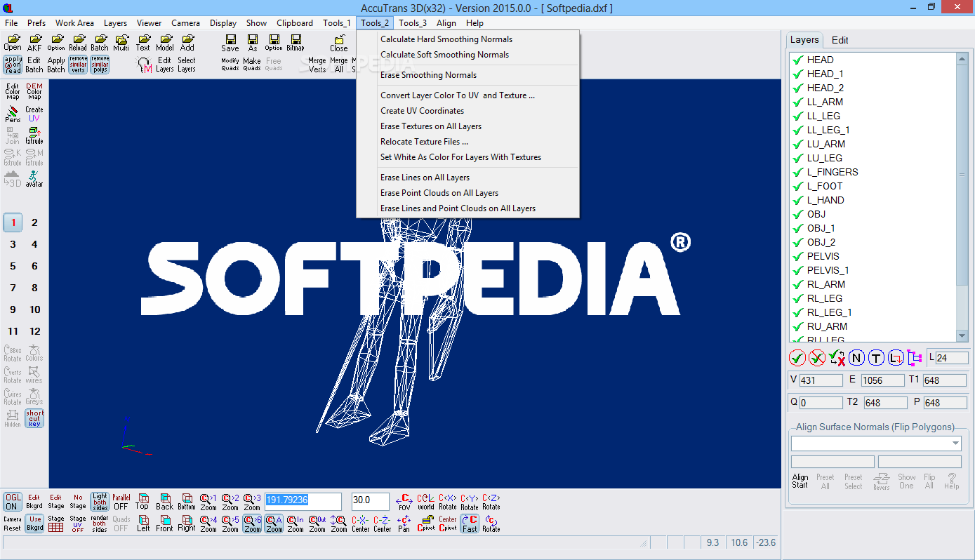The height and width of the screenshot is (560, 975).
Task: Open the Save As dialog
Action: click(x=252, y=43)
